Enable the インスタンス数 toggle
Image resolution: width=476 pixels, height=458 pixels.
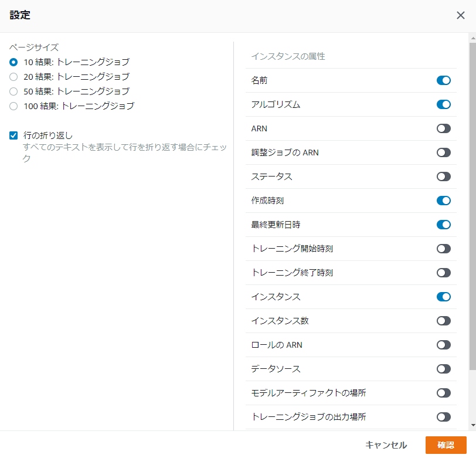coord(444,321)
